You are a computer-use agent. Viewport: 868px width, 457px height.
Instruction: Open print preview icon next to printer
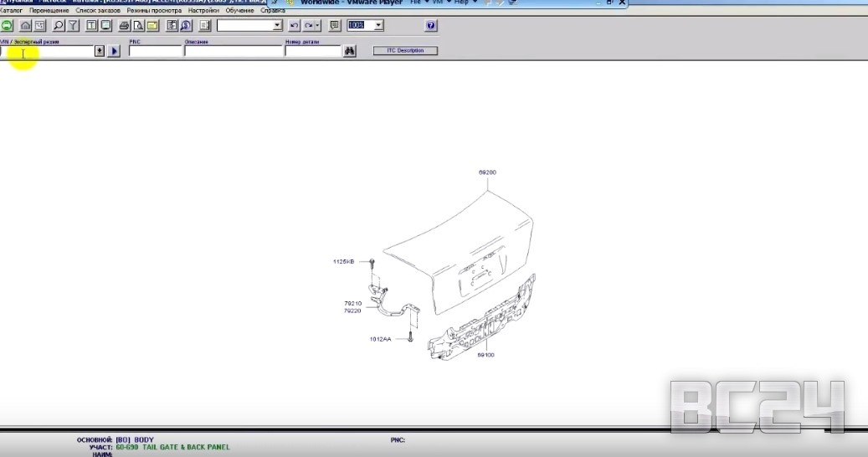pyautogui.click(x=138, y=26)
